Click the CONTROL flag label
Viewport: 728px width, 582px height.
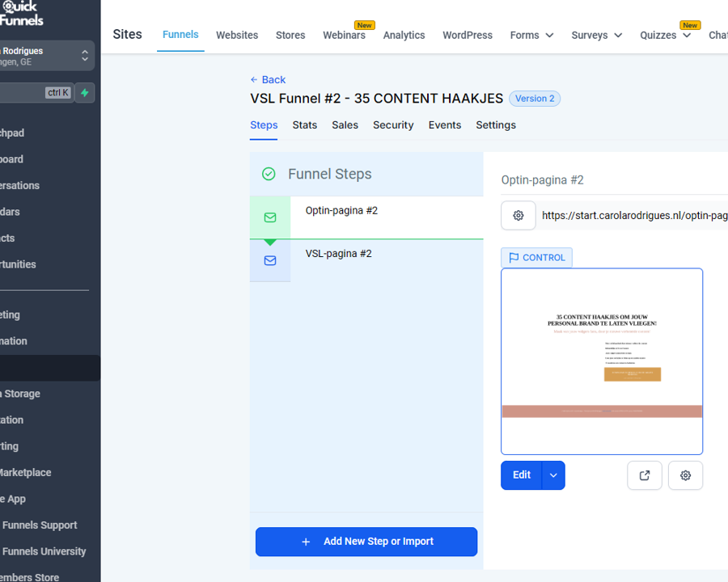click(536, 258)
